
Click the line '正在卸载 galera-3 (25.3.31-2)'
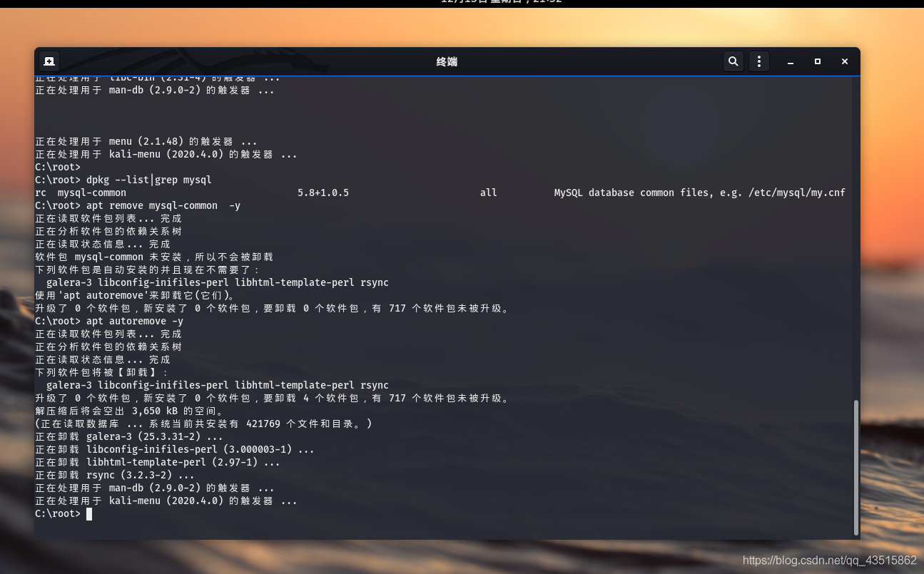tap(129, 436)
